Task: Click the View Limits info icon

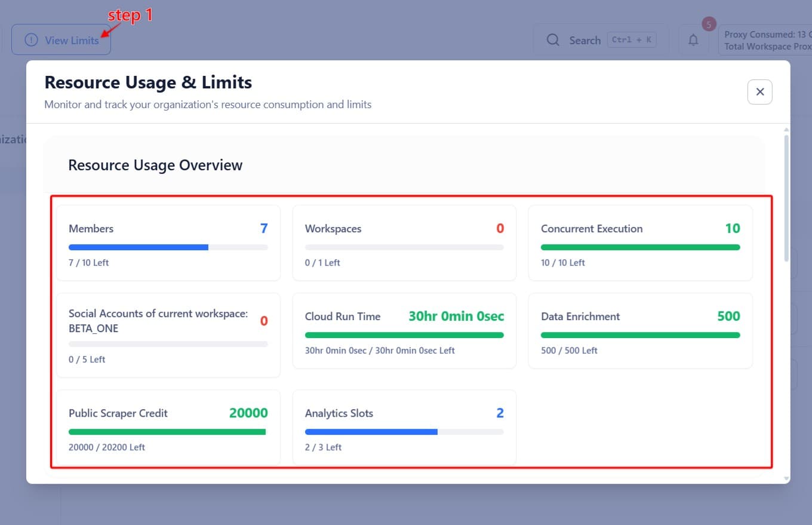Action: point(31,40)
